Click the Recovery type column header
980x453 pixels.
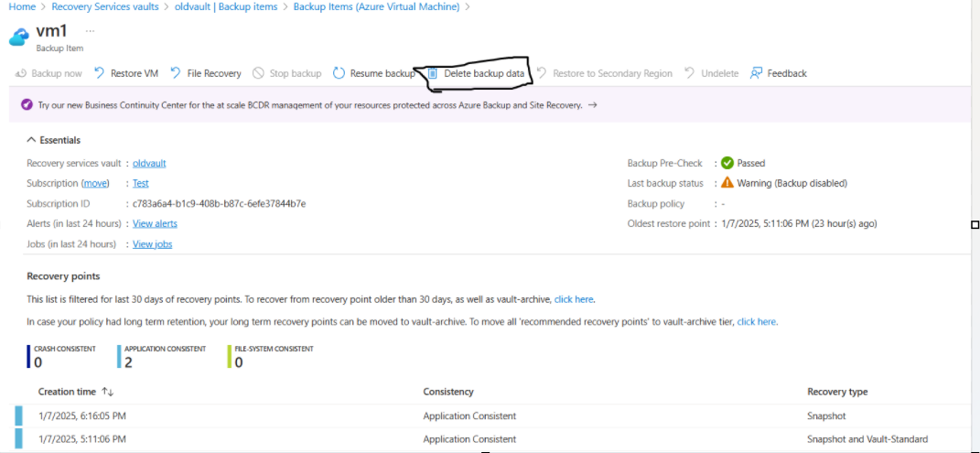click(x=837, y=392)
